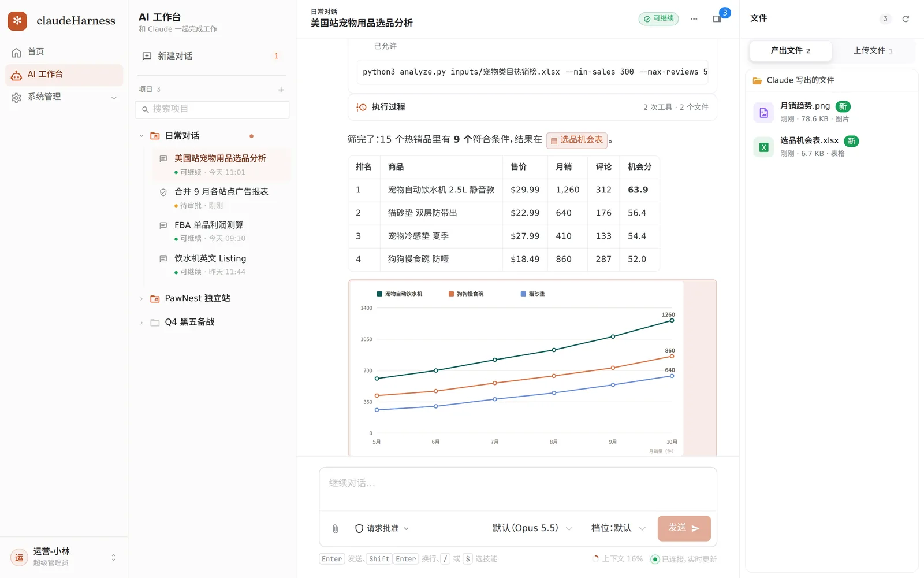Viewport: 924px width, 578px height.
Task: Click the 系统管理 gear icon
Action: 17,98
